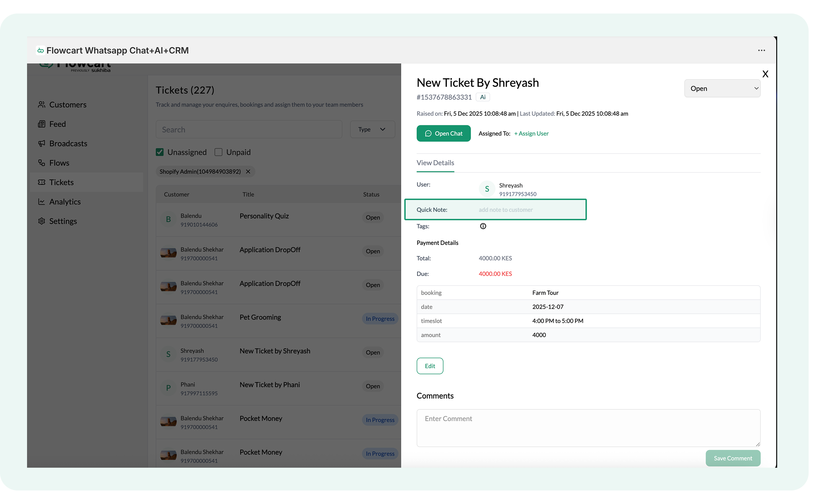Remove the Shopify Admin filter chip
This screenshot has width=837, height=504.
point(248,171)
